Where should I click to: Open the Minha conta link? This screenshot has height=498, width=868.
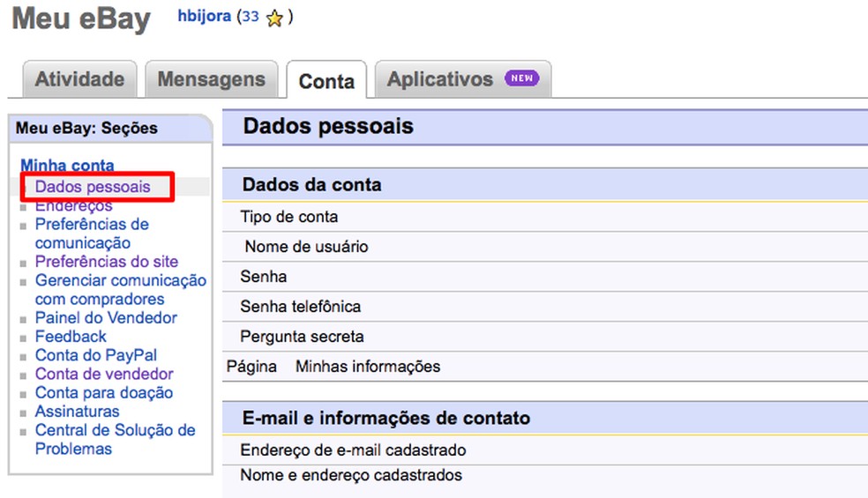click(68, 165)
